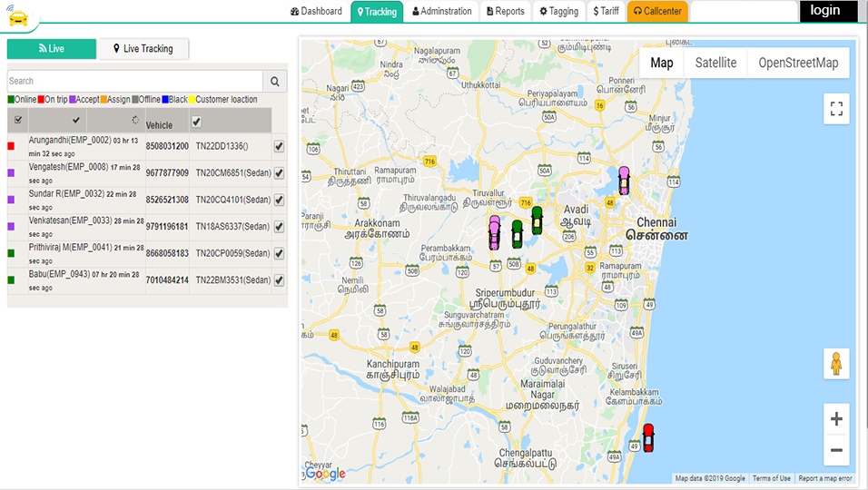Open the Adminstration menu
This screenshot has width=868, height=490.
[442, 11]
